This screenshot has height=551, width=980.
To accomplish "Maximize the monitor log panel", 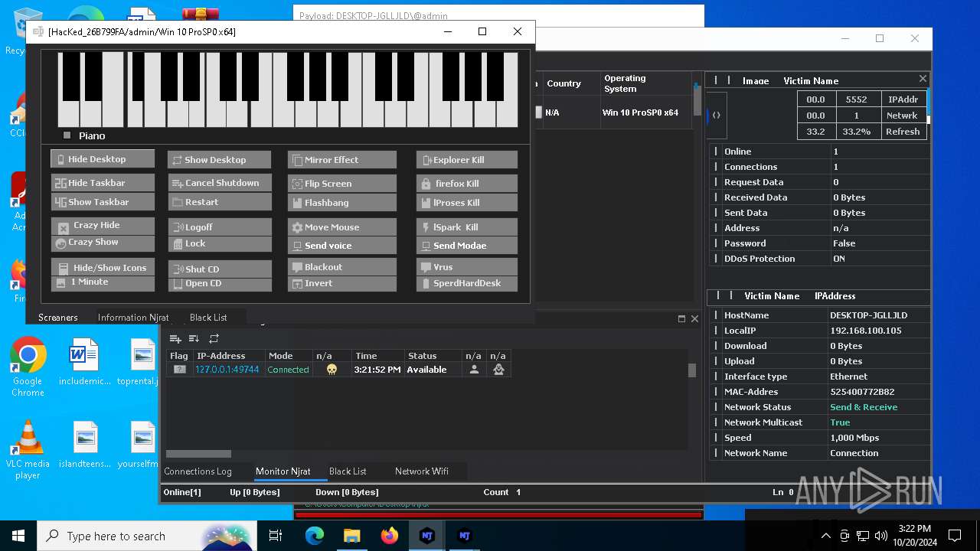I will pyautogui.click(x=681, y=319).
